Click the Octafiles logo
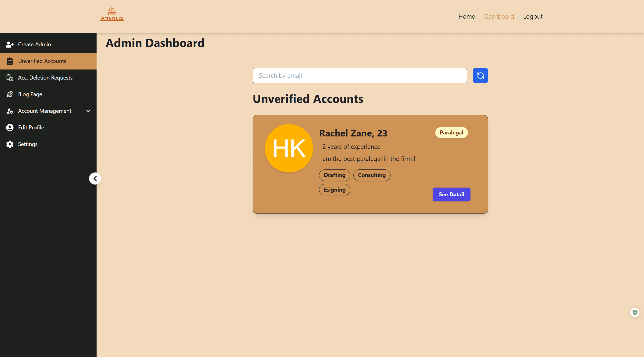Screen dimensions: 644x357 click(x=112, y=14)
